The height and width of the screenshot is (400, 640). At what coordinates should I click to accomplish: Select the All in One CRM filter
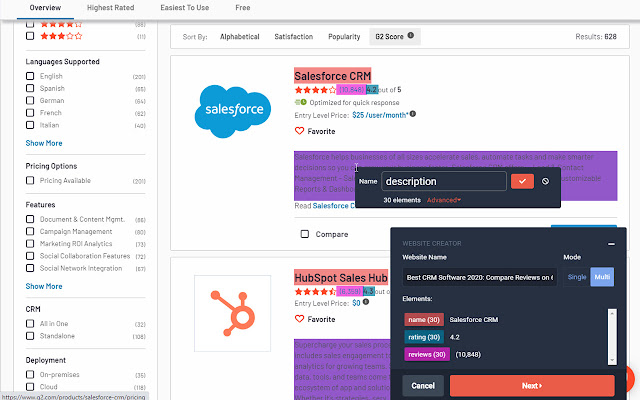[30, 324]
